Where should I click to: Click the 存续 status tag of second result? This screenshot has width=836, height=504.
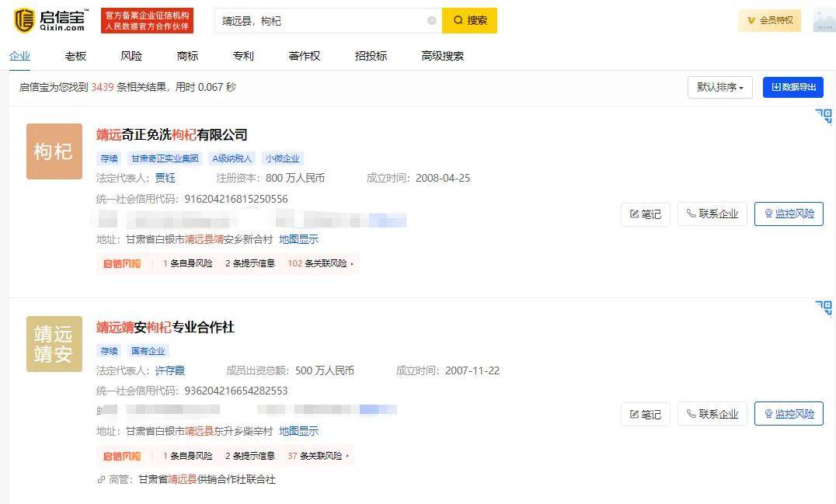point(110,350)
